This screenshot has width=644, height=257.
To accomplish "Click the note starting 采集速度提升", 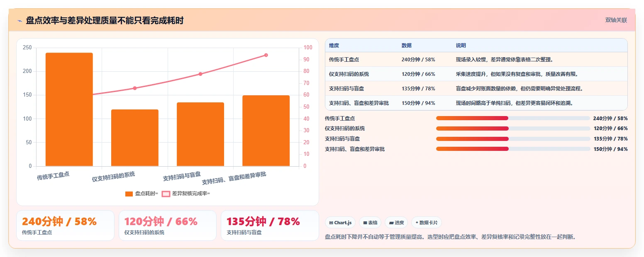I will pyautogui.click(x=517, y=74).
